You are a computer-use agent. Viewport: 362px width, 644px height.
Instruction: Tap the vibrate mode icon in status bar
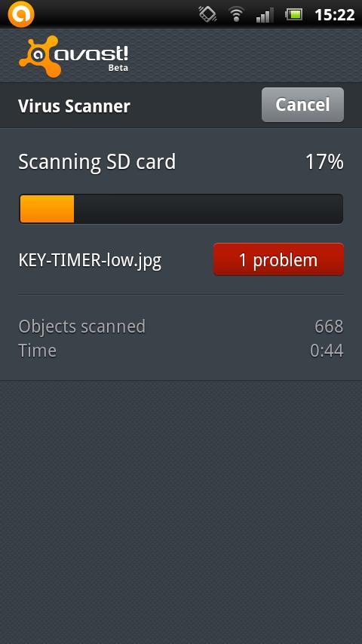(207, 14)
